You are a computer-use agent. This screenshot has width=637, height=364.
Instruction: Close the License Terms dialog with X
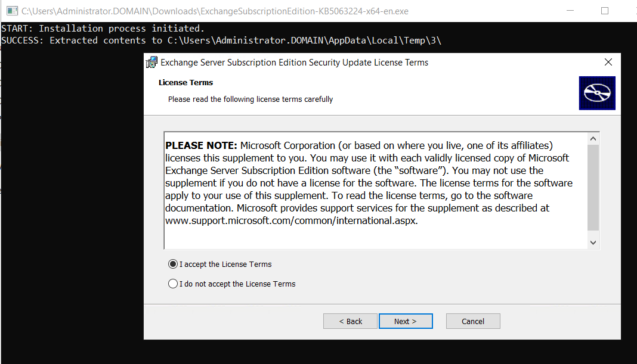tap(608, 63)
